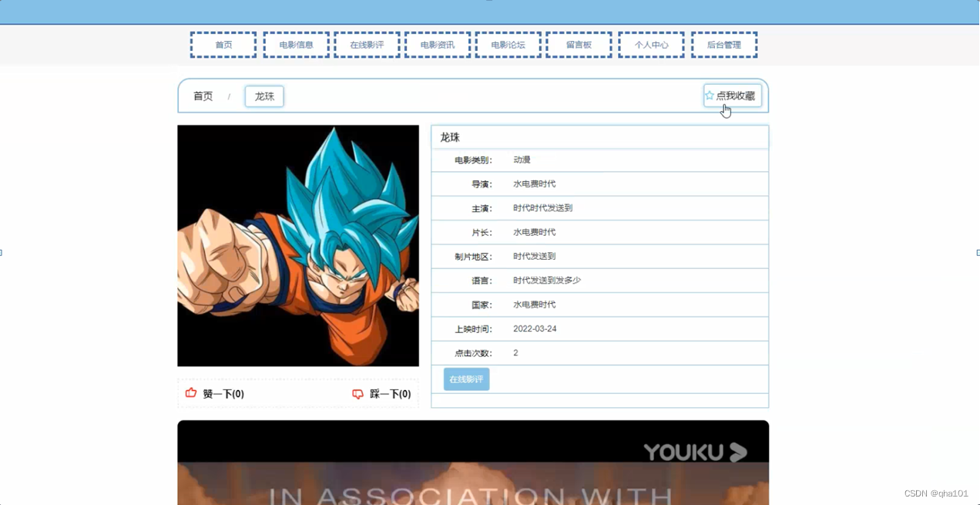Image resolution: width=980 pixels, height=505 pixels.
Task: Click the thumbs-up icon for 赞一下
Action: point(191,393)
